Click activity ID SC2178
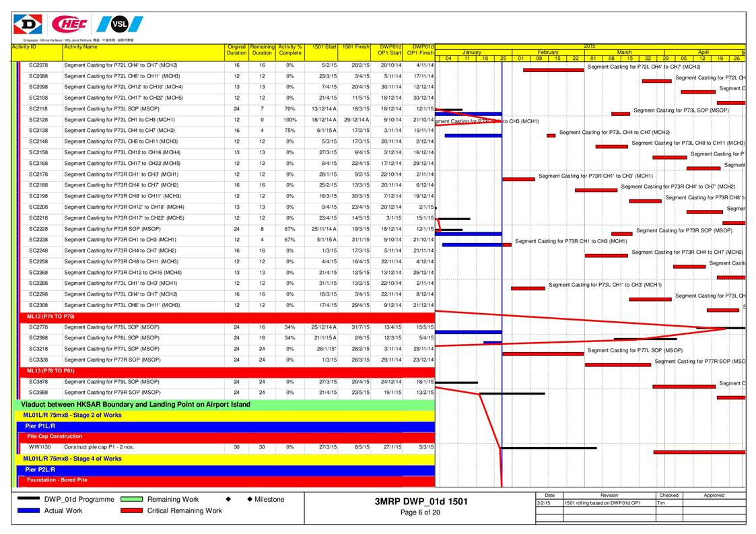756x534 pixels. coord(38,174)
